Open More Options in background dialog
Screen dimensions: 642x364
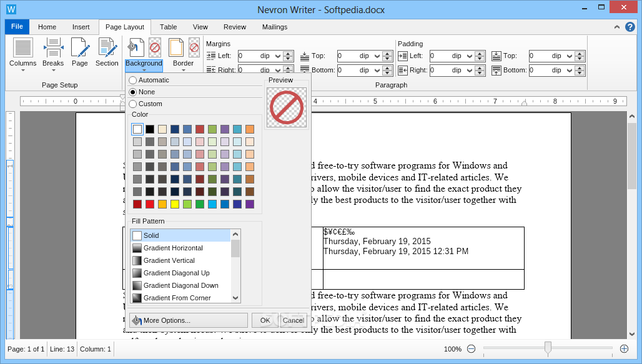[189, 320]
